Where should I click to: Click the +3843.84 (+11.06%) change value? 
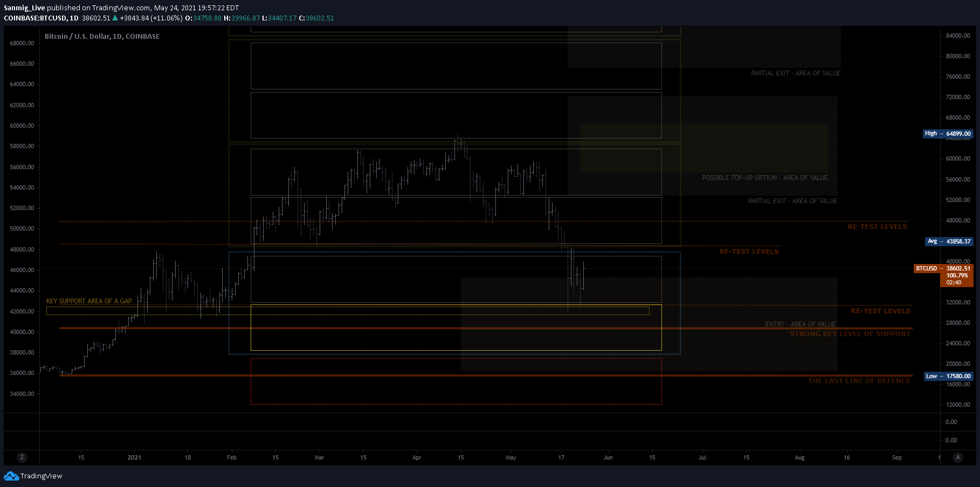[x=151, y=18]
